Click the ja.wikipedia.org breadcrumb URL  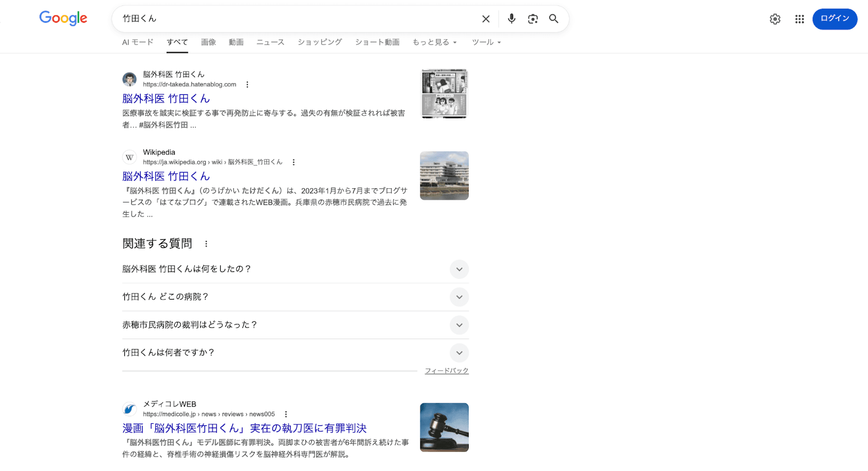pos(213,162)
